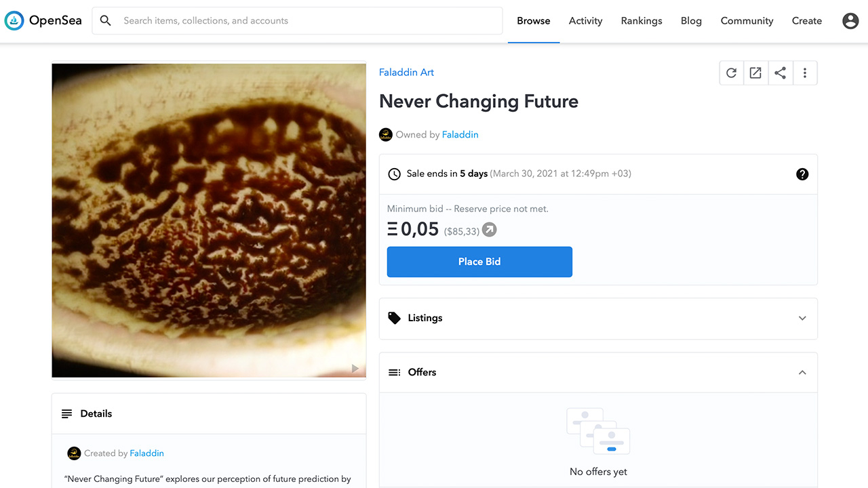Viewport: 868px width, 488px height.
Task: Collapse the Offers section
Action: (598, 373)
